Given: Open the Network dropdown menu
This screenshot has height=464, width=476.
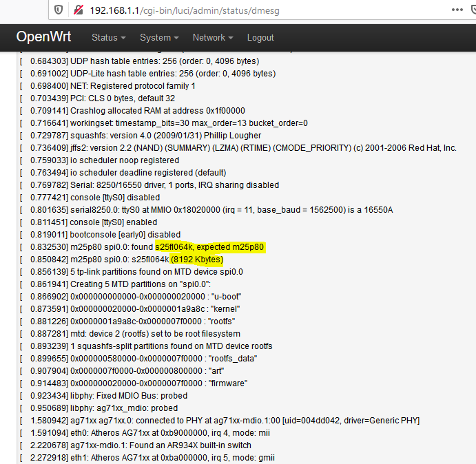Looking at the screenshot, I should point(213,37).
